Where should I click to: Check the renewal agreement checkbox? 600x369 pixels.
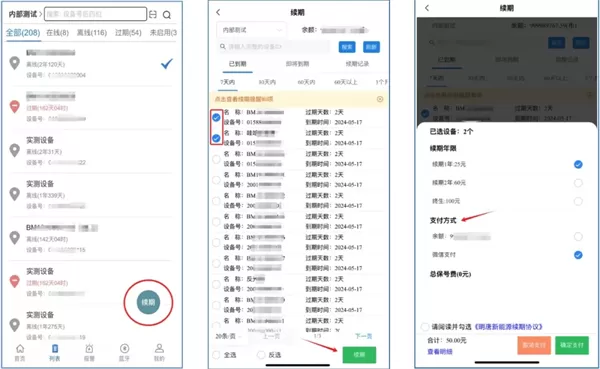(x=425, y=327)
